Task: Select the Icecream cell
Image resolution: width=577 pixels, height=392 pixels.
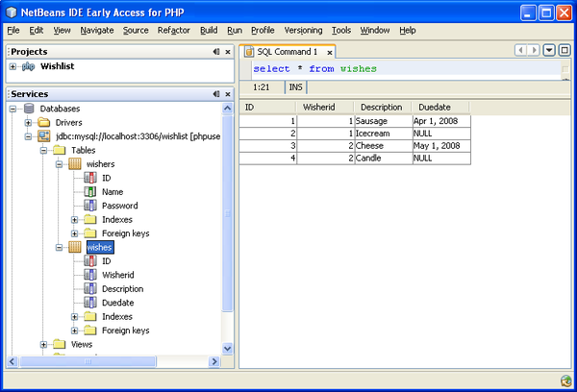Action: point(384,134)
